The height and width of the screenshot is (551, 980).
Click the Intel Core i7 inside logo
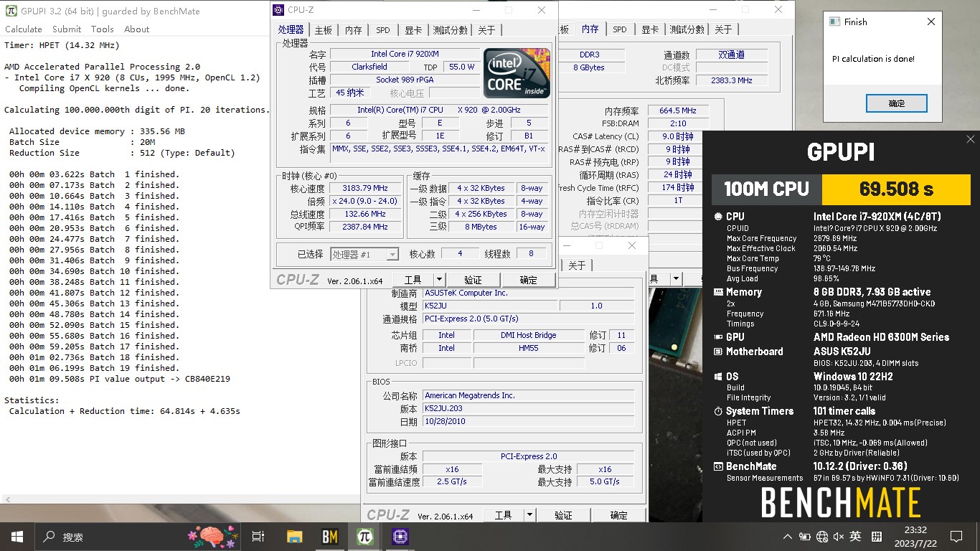[x=517, y=73]
